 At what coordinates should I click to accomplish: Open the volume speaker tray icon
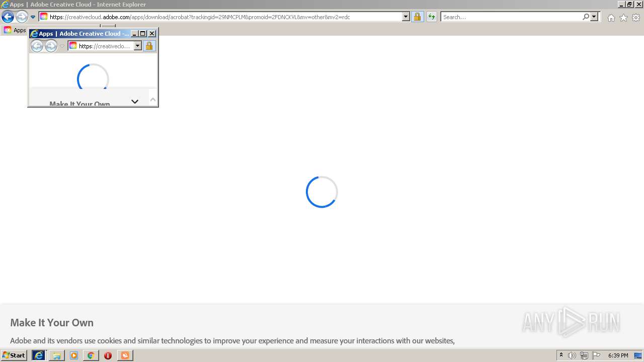(x=572, y=355)
